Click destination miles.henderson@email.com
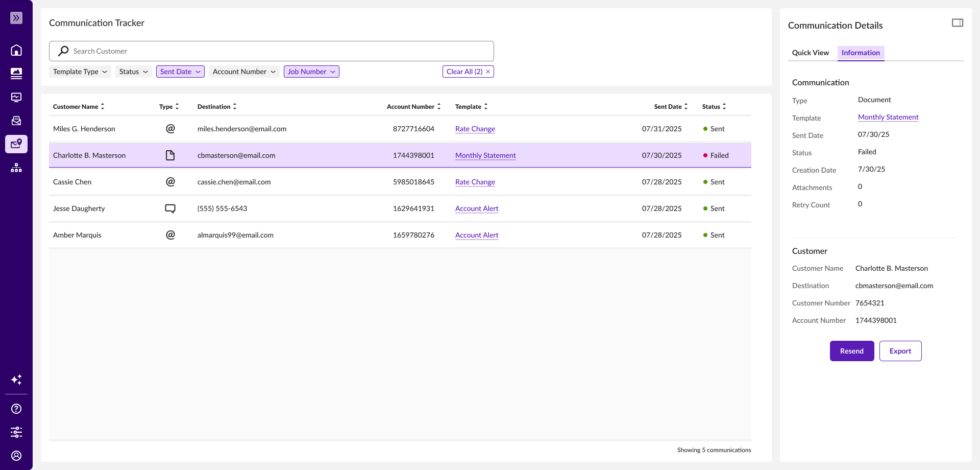 [242, 129]
